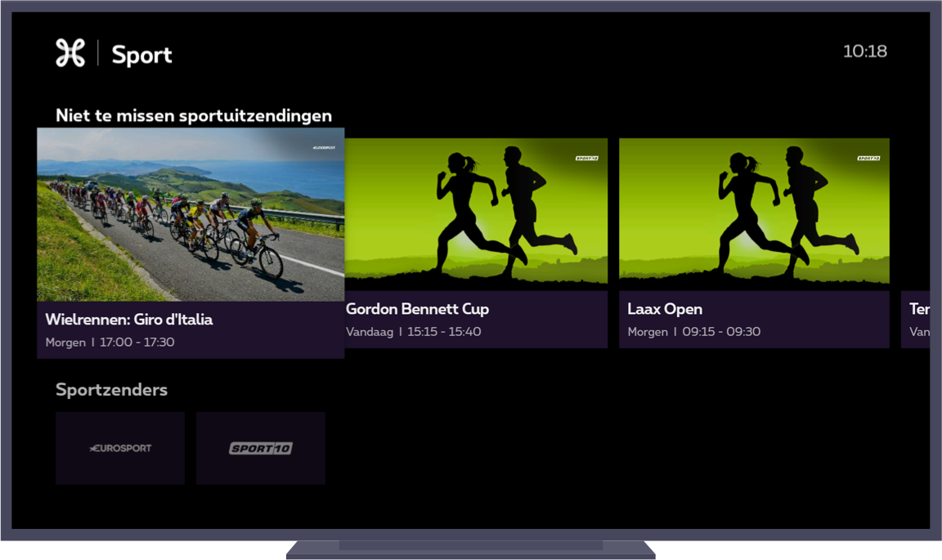Open the Eurosport channel tile

pos(120,448)
